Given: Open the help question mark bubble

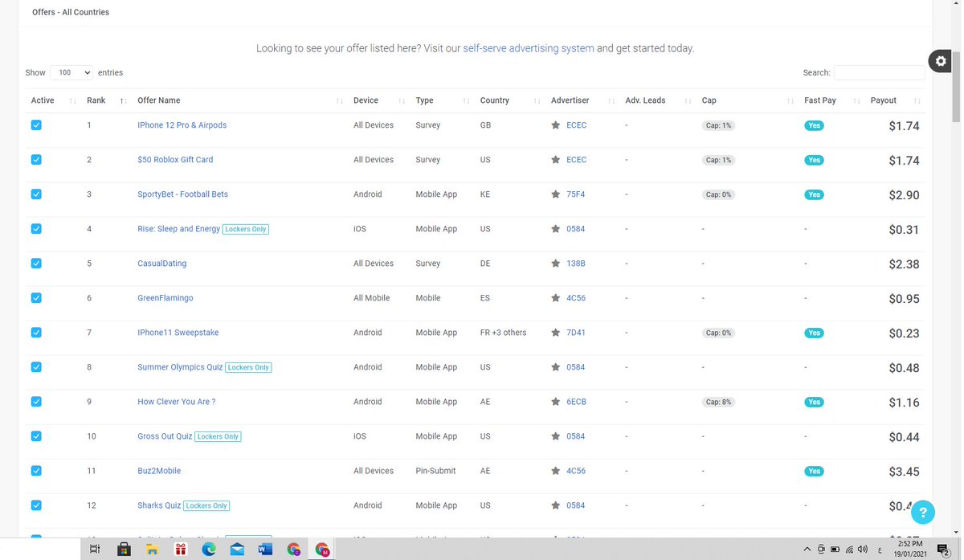Looking at the screenshot, I should pos(923,512).
